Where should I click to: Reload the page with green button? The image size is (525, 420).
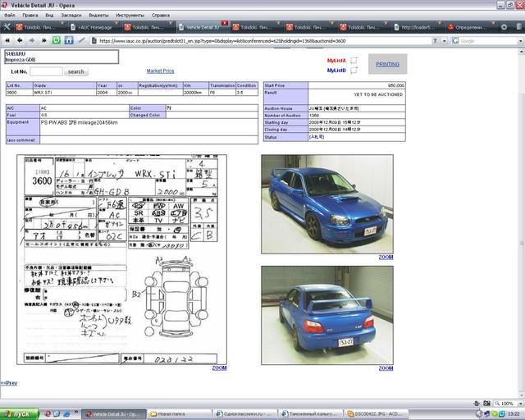pyautogui.click(x=57, y=40)
